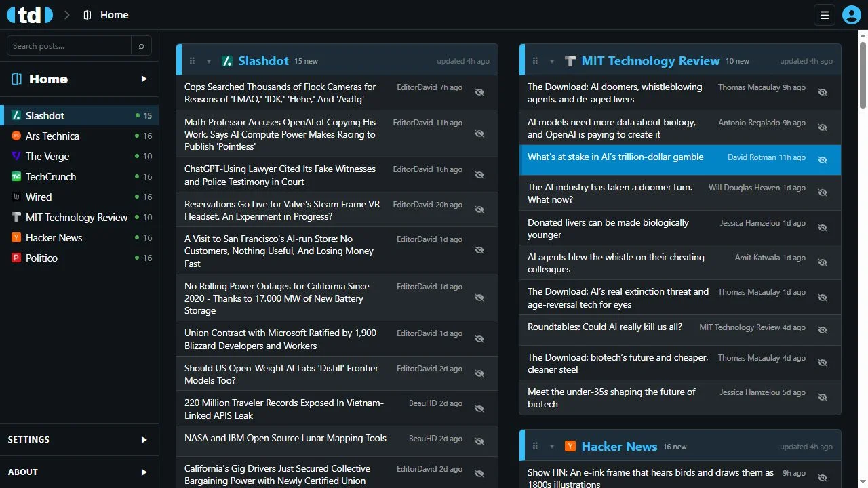This screenshot has height=488, width=868.
Task: Click the Slashdot logo in panel header
Action: pos(227,61)
